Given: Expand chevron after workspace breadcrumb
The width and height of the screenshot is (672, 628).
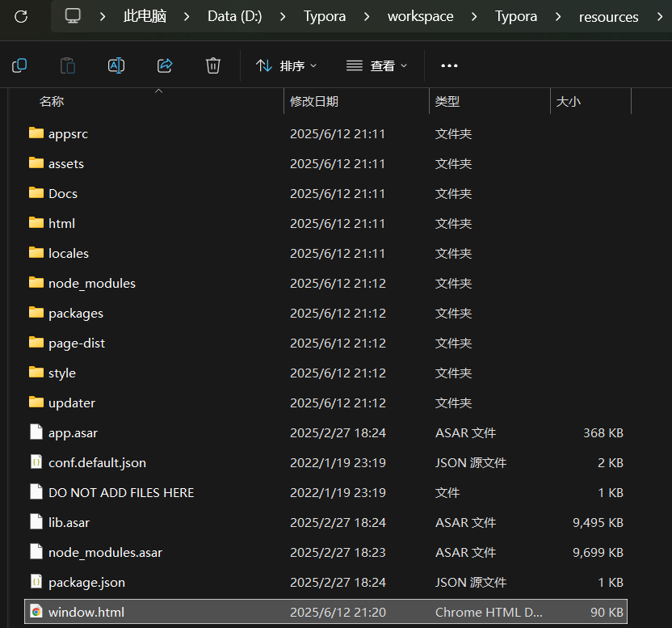Looking at the screenshot, I should pos(474,17).
